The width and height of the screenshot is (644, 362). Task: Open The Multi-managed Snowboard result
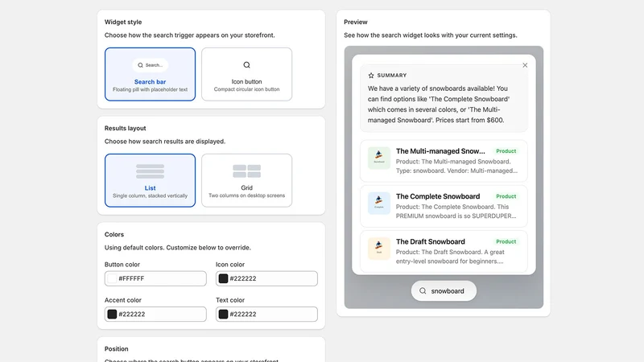point(444,161)
